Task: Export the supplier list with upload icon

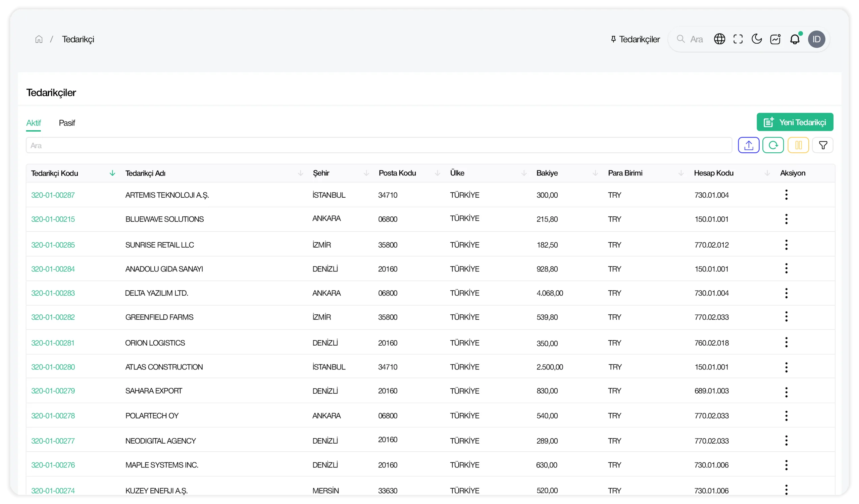Action: coord(749,146)
